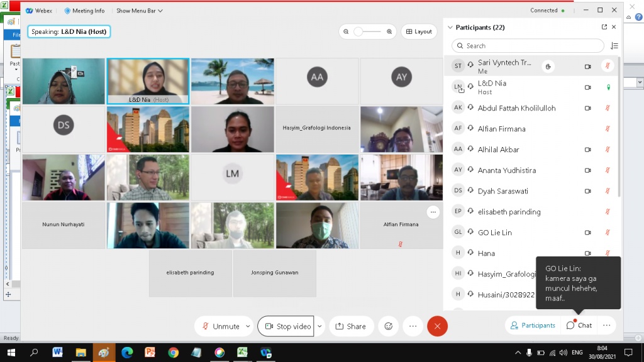Leave the meeting with the red X button

(437, 326)
